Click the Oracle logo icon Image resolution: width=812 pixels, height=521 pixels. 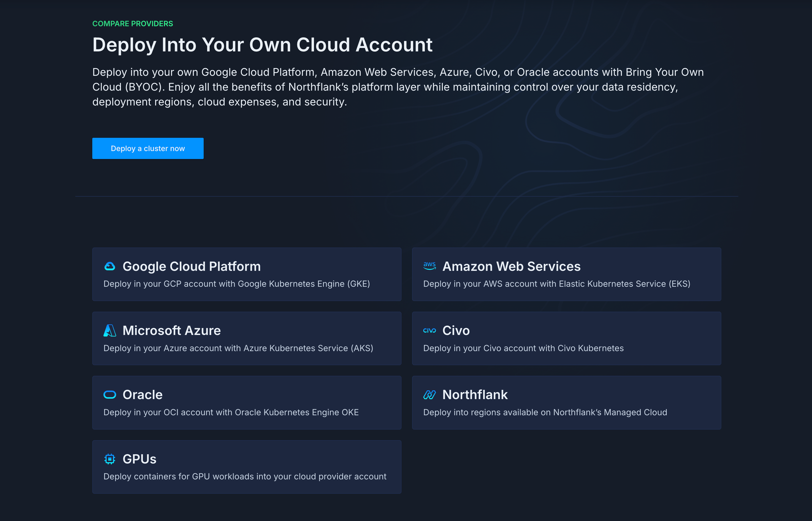tap(110, 395)
